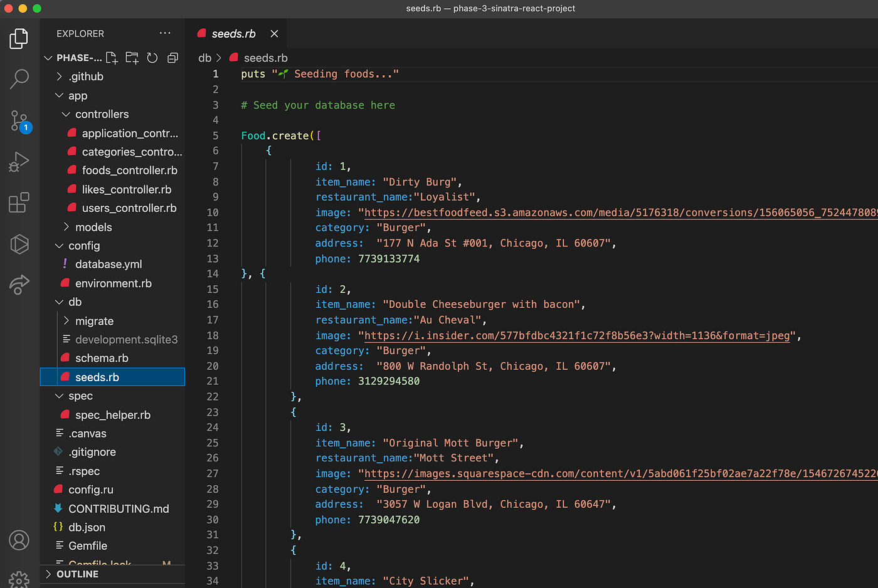Open the .canvas file

pyautogui.click(x=112, y=434)
